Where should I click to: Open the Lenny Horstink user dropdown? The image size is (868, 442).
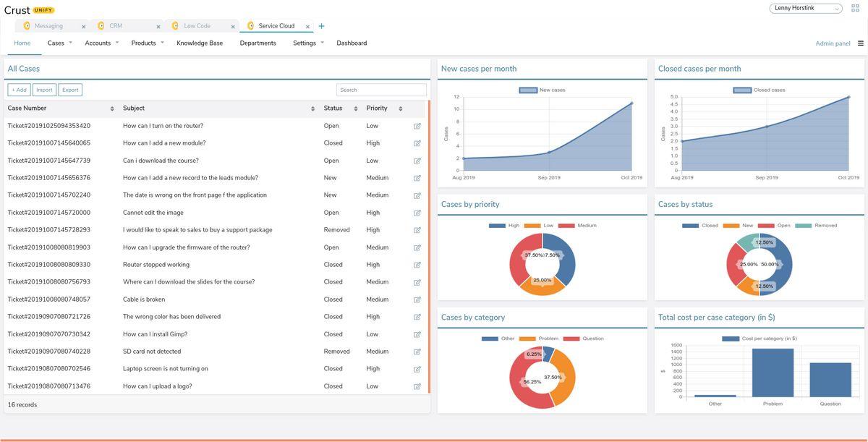pos(806,8)
